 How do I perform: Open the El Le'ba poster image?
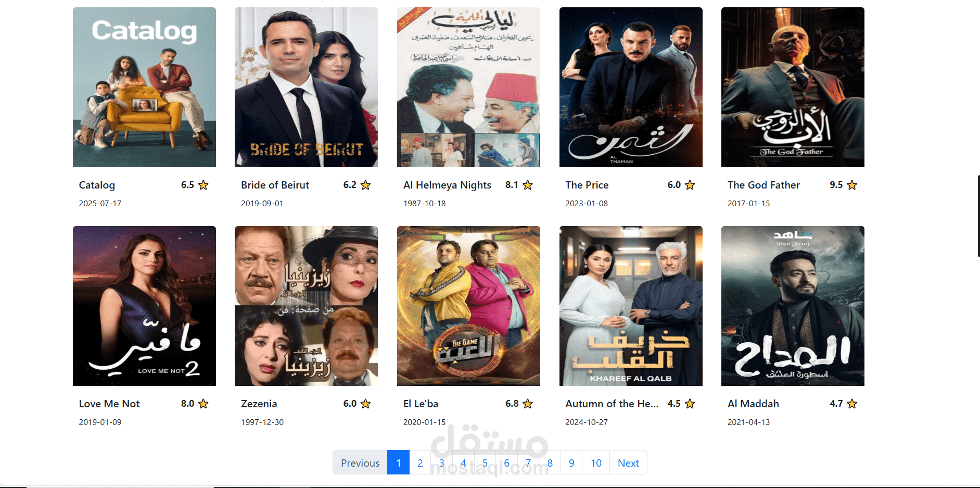point(468,306)
